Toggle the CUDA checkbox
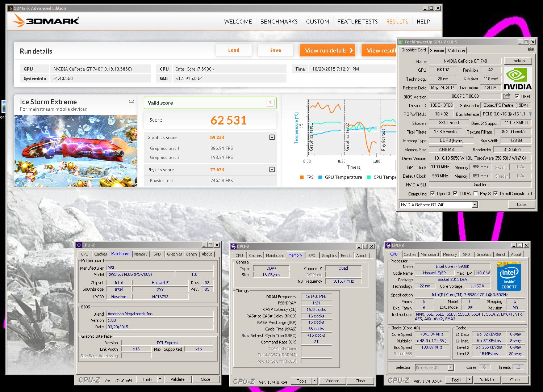 pos(455,194)
